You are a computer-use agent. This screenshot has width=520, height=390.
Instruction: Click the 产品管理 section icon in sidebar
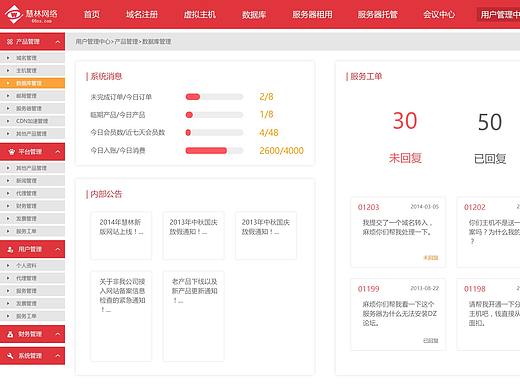coord(10,42)
